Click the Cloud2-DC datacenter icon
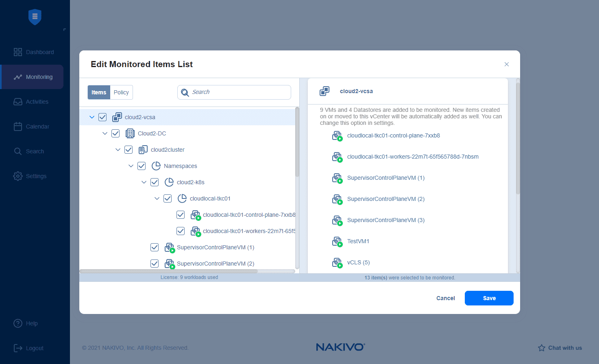 click(130, 133)
